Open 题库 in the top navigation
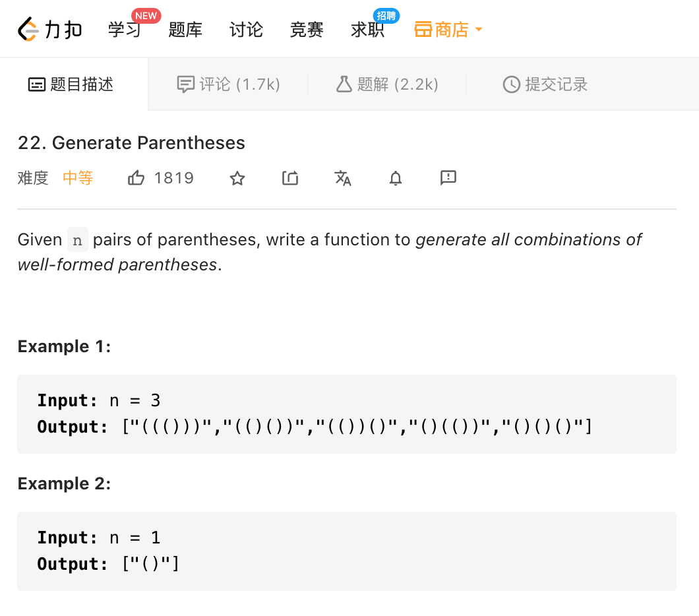The image size is (699, 616). (x=185, y=30)
